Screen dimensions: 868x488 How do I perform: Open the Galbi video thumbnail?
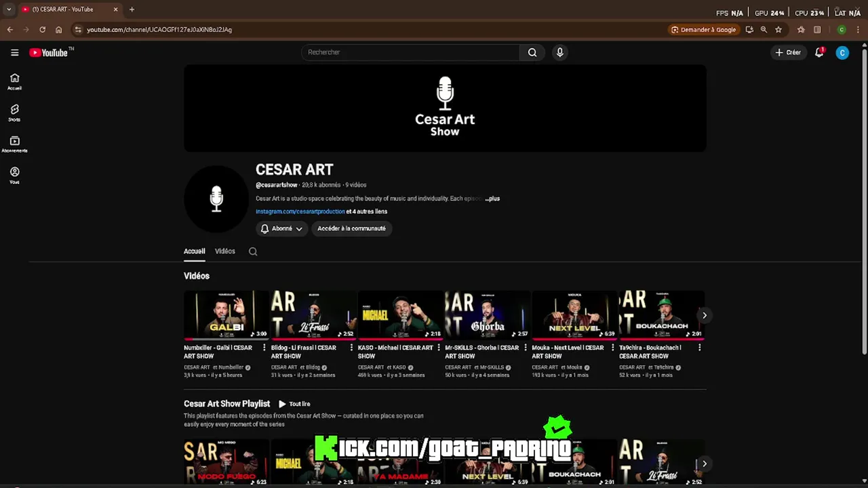point(226,315)
